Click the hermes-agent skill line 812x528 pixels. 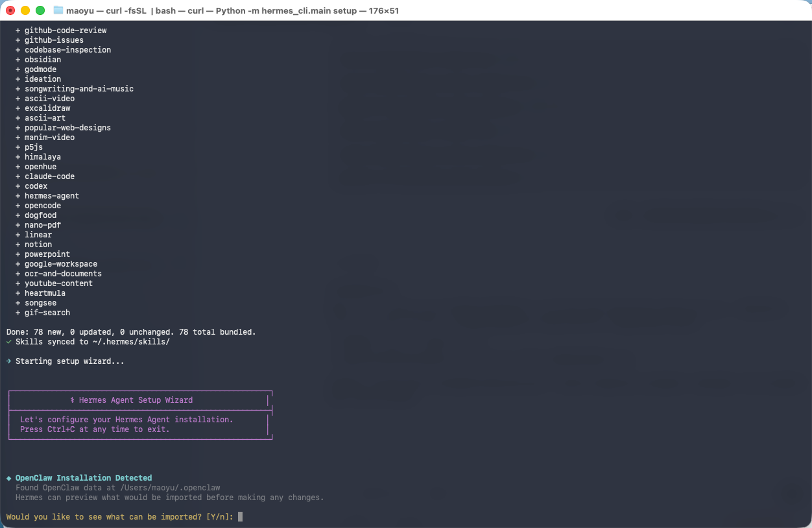52,196
